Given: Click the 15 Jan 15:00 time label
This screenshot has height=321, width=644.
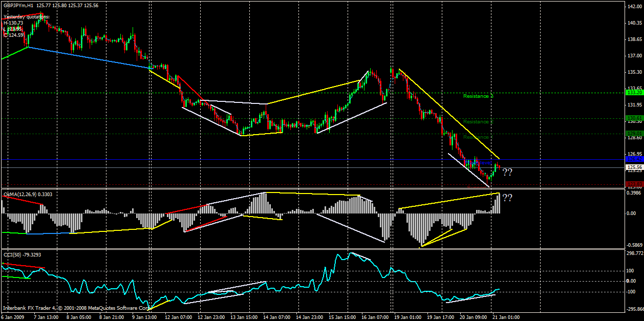Looking at the screenshot, I should pos(341,317).
